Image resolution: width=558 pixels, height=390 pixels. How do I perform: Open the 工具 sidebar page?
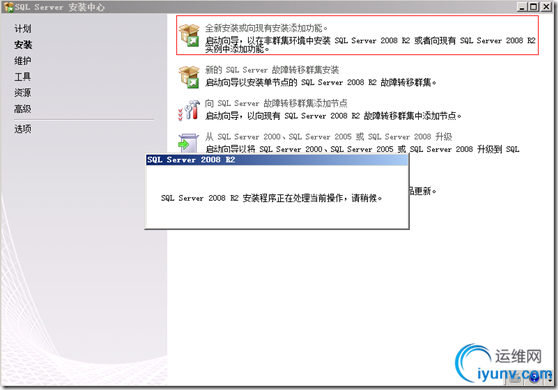[x=23, y=77]
